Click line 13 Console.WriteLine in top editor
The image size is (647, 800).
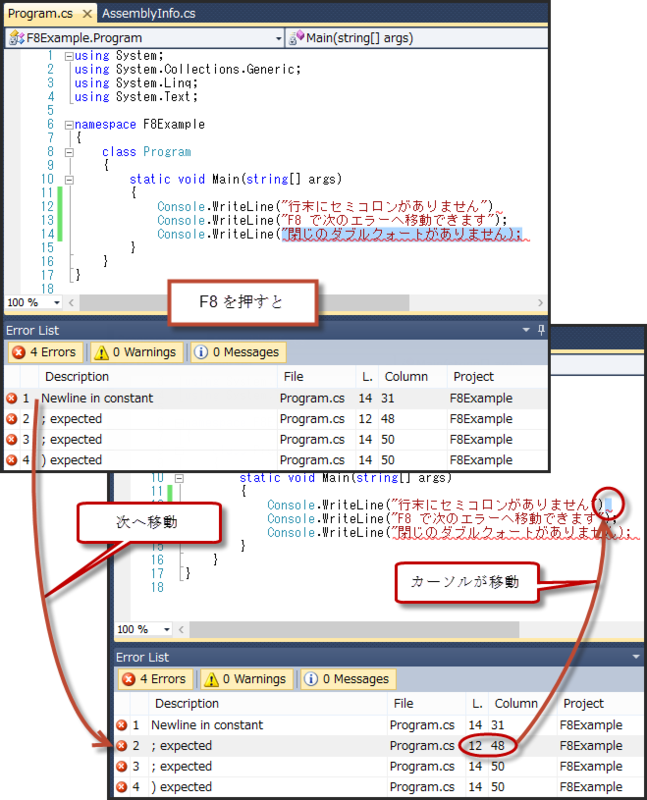pos(332,220)
